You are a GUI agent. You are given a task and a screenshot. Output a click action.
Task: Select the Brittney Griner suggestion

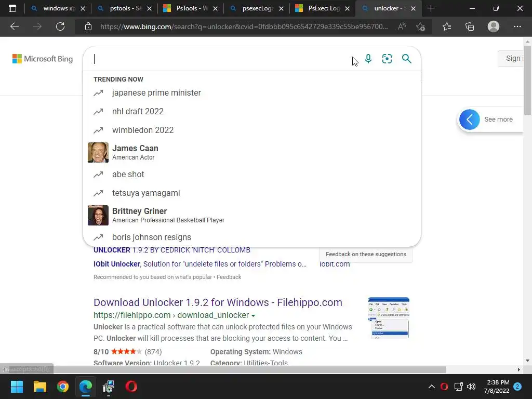click(x=252, y=215)
